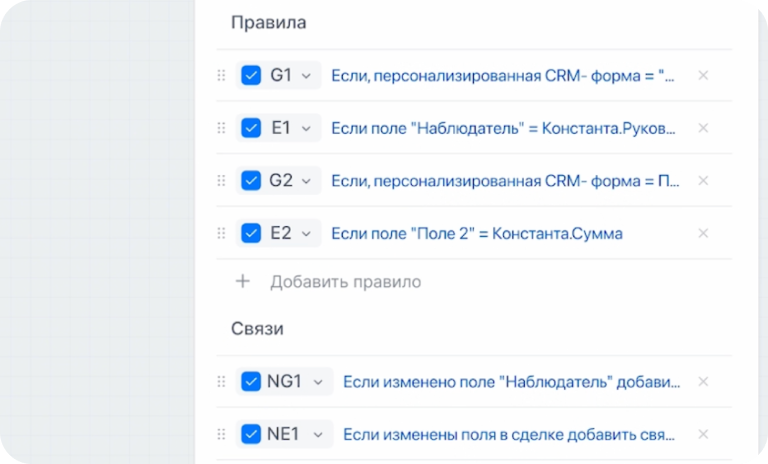This screenshot has height=464, width=768.
Task: Grab the drag handle of rule G1
Action: [221, 75]
